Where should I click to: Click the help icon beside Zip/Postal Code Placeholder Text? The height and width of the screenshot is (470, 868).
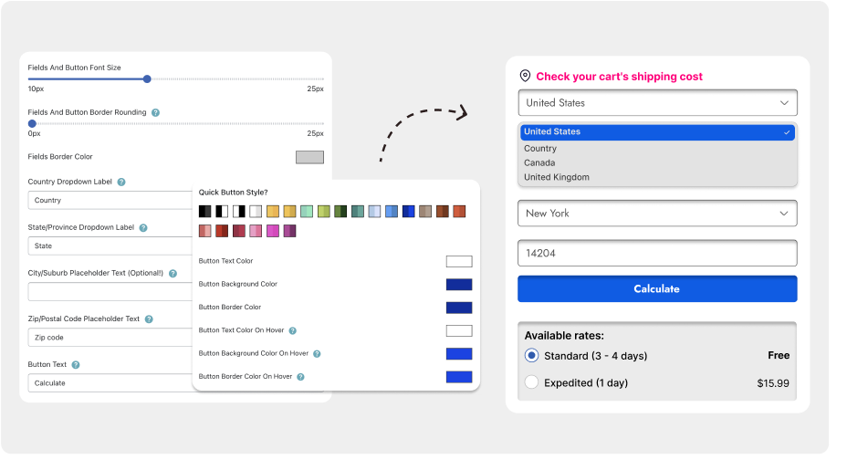point(149,319)
